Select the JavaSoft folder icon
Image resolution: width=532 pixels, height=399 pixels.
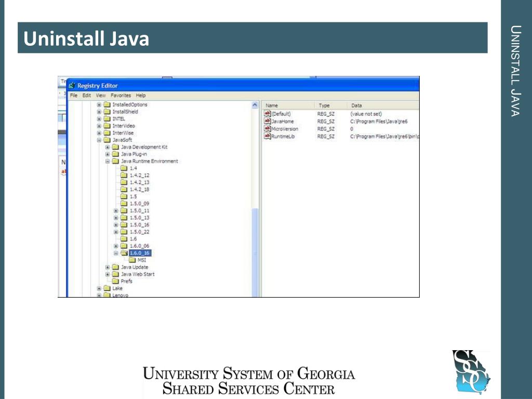point(107,140)
